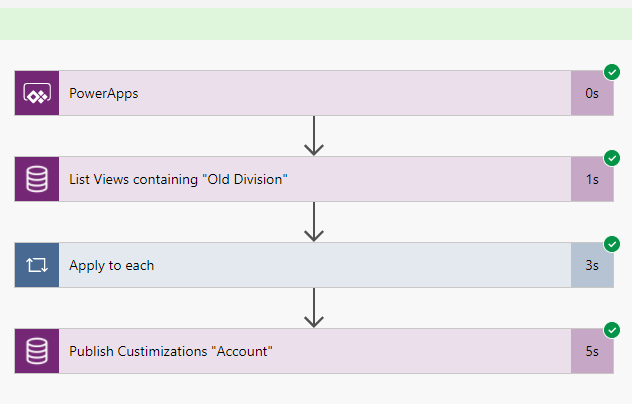This screenshot has width=632, height=404.
Task: Click the PowerApps trigger icon
Action: [x=37, y=94]
